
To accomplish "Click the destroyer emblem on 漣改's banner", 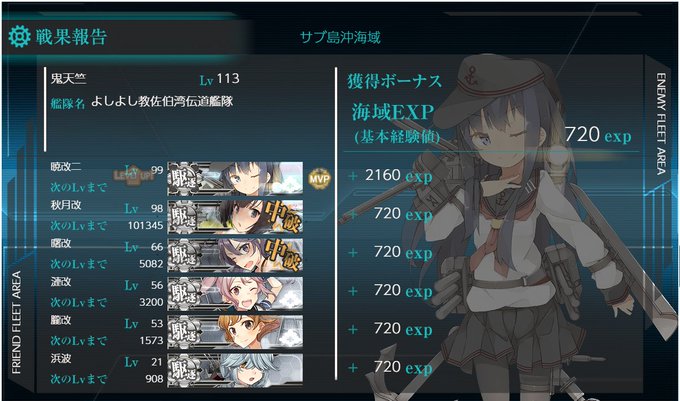I will tap(184, 294).
